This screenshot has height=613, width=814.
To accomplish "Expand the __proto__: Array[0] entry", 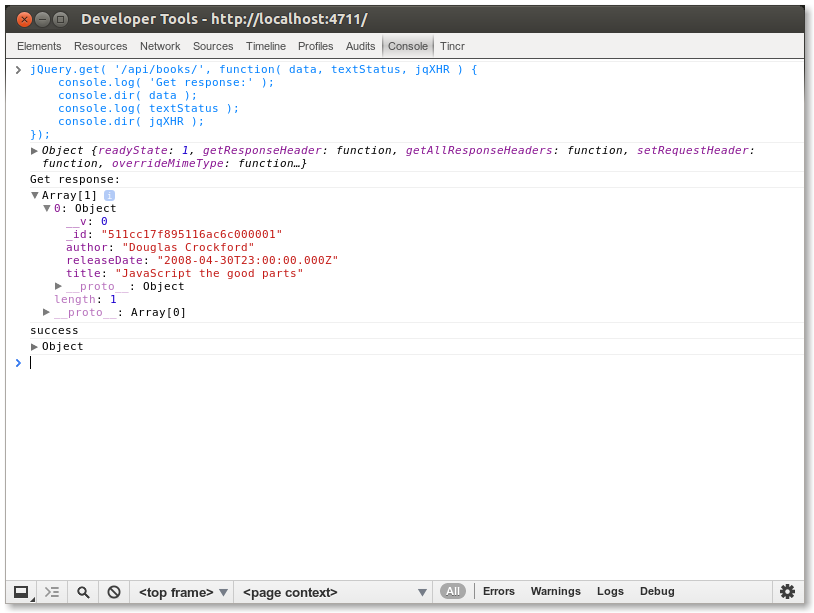I will (47, 313).
